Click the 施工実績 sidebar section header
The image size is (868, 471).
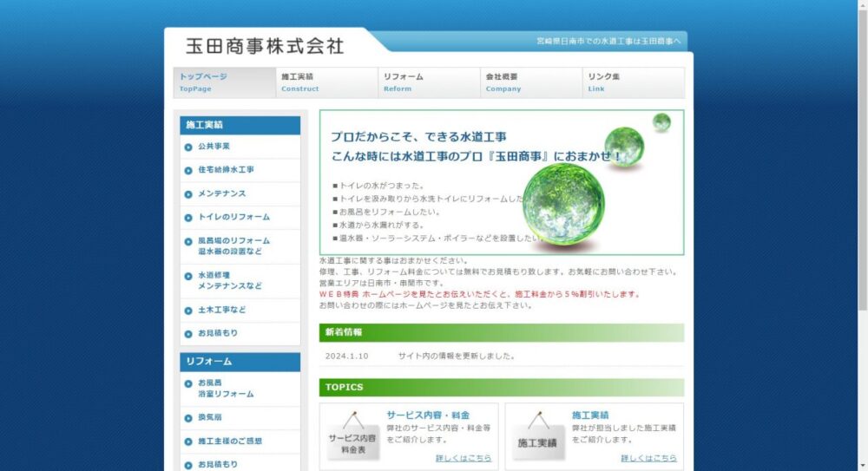(240, 125)
